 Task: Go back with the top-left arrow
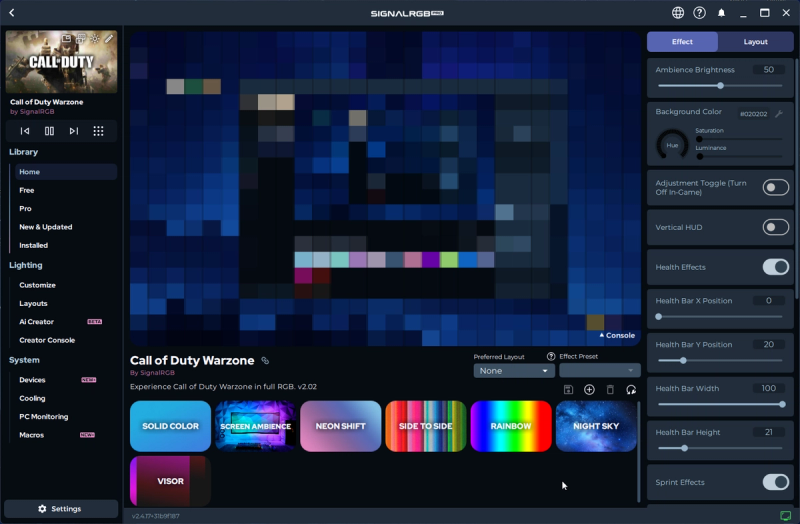click(x=12, y=13)
